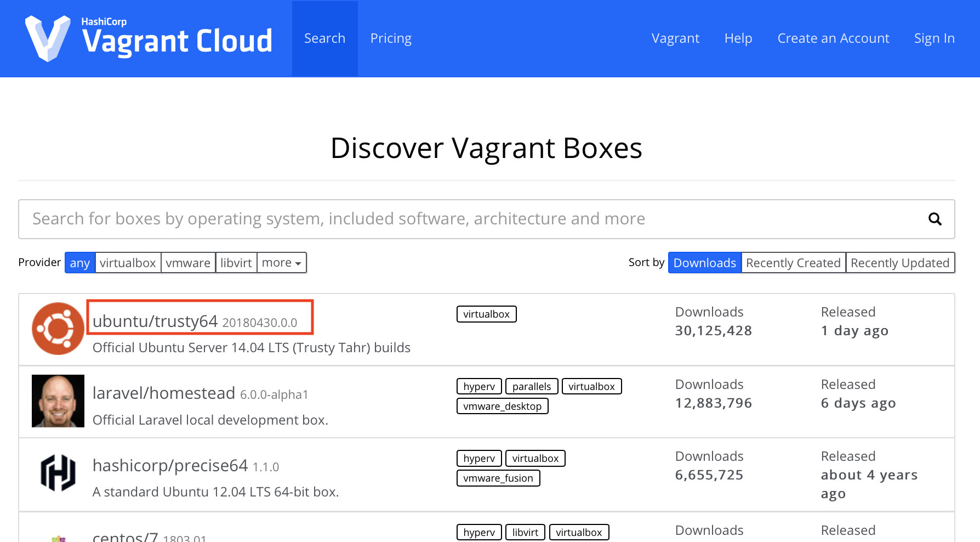
Task: Click the 'Official Ubuntu Server 14.04 LTS' description
Action: 252,348
